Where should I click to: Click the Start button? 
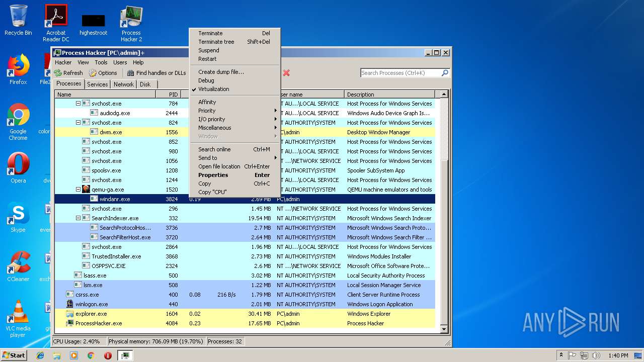pyautogui.click(x=14, y=355)
